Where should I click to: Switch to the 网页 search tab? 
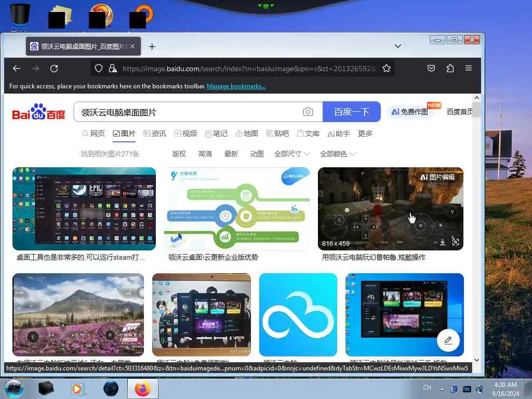[94, 134]
